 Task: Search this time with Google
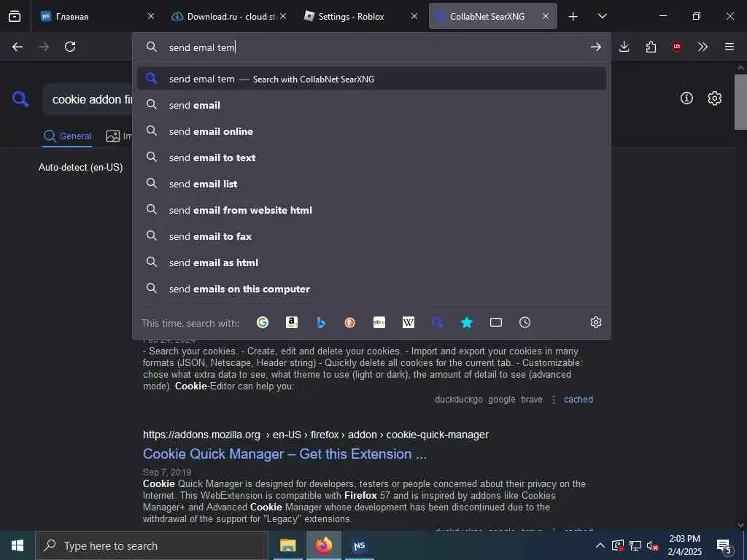(x=263, y=322)
